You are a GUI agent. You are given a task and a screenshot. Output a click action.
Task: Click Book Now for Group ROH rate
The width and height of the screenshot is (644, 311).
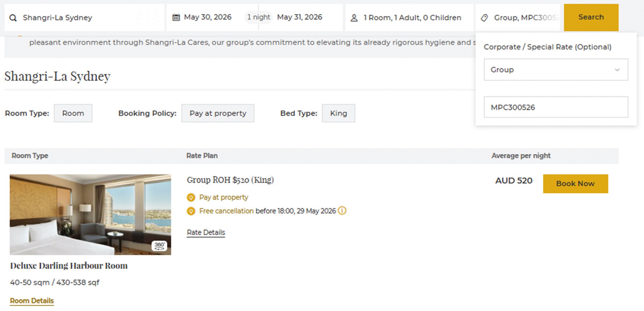coord(575,184)
